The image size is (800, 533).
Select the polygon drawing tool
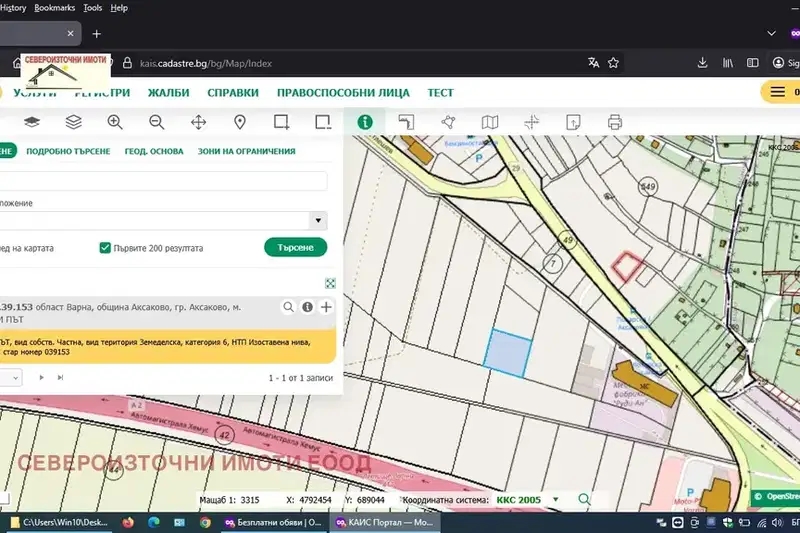tap(448, 122)
